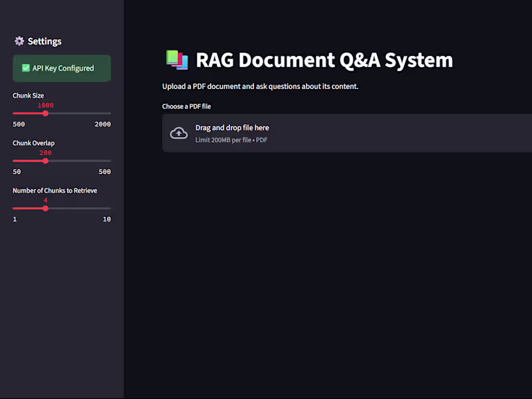This screenshot has width=532, height=399.
Task: Click the "API Key Configured" status text
Action: point(63,68)
